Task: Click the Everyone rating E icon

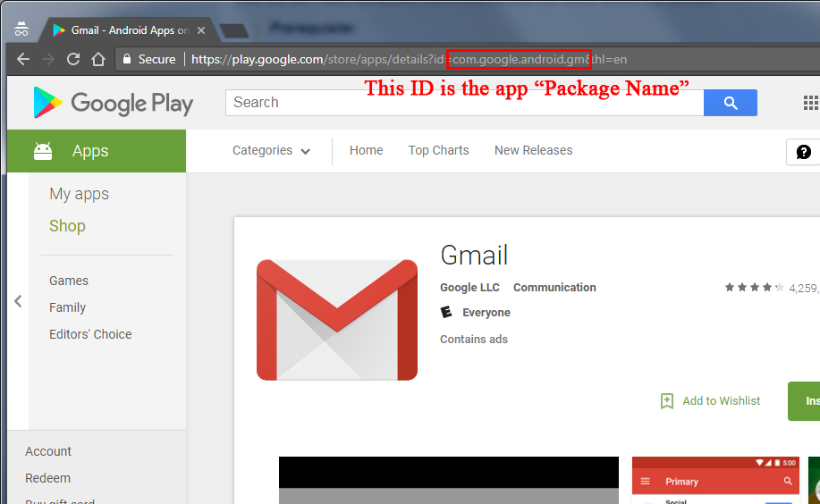Action: pos(446,312)
